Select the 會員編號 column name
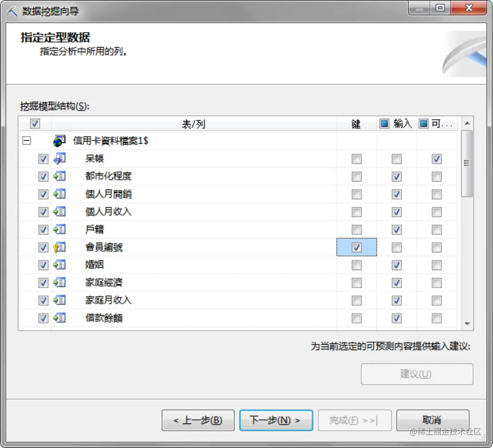 click(104, 247)
